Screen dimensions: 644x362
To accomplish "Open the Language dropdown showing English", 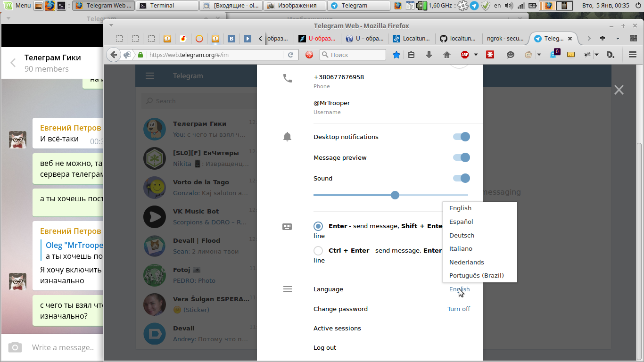I will pos(460,289).
